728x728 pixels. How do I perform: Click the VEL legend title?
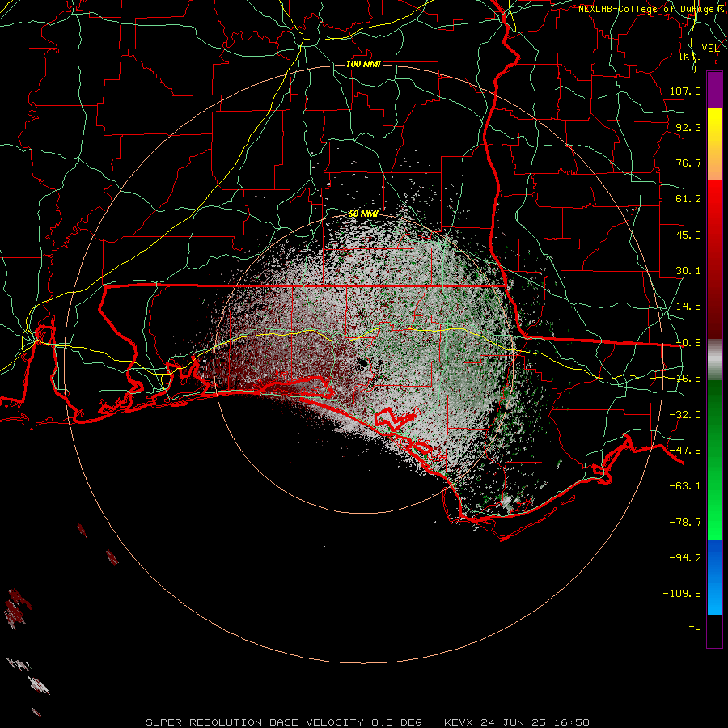[710, 49]
